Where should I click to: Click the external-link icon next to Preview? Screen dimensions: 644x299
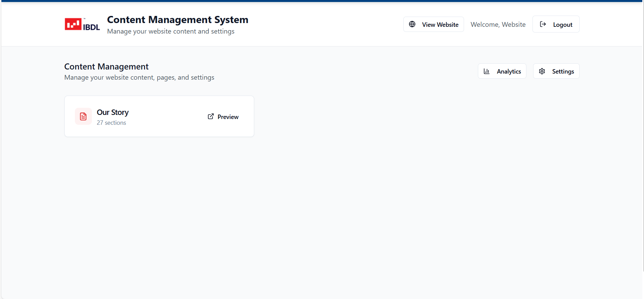coord(211,117)
